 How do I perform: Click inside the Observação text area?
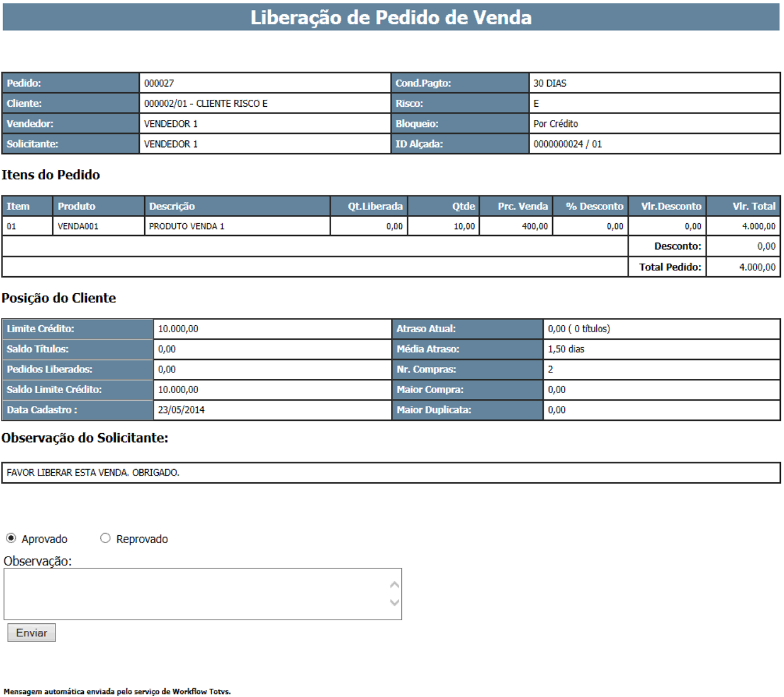tap(195, 594)
